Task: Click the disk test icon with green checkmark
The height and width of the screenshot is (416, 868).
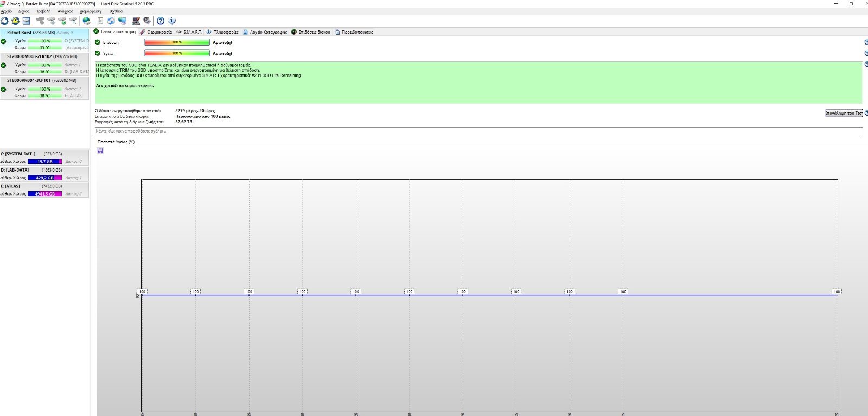Action: point(62,21)
